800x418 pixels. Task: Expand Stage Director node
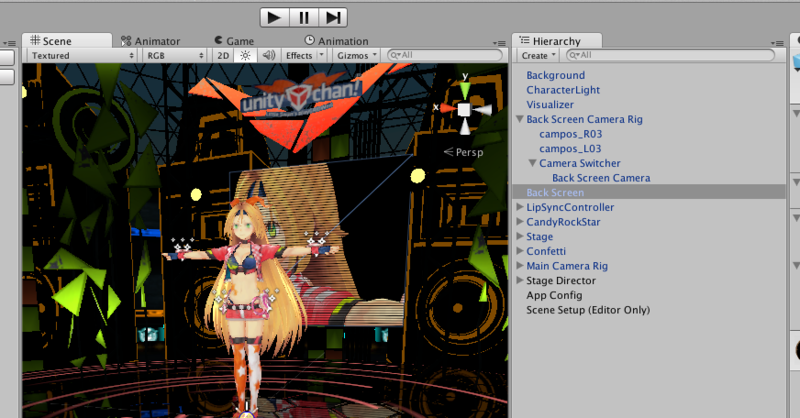[520, 280]
